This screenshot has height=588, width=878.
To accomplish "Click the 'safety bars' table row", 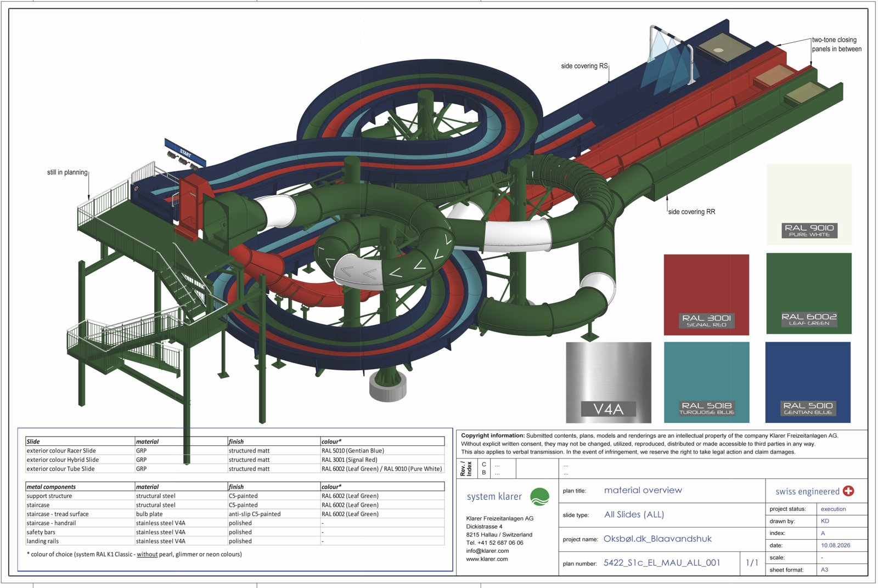I will [235, 532].
